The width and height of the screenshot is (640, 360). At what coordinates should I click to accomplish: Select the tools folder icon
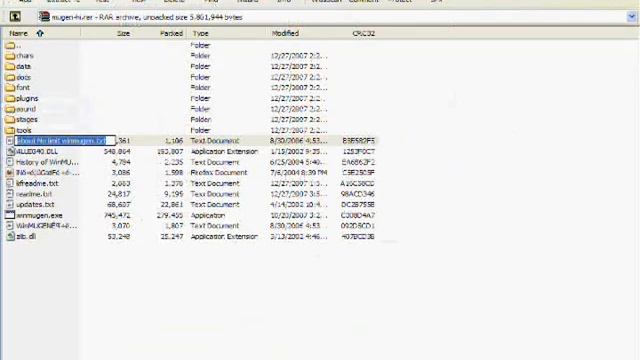point(10,130)
